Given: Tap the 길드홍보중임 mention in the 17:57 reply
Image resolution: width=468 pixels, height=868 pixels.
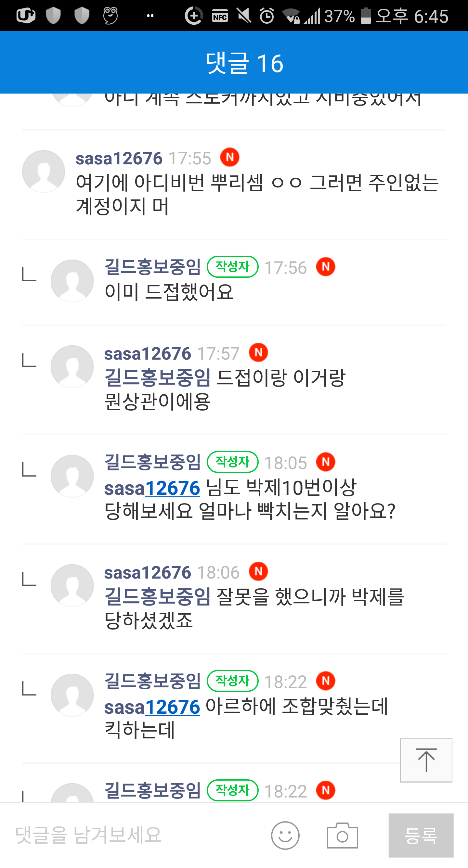Looking at the screenshot, I should pos(157,377).
